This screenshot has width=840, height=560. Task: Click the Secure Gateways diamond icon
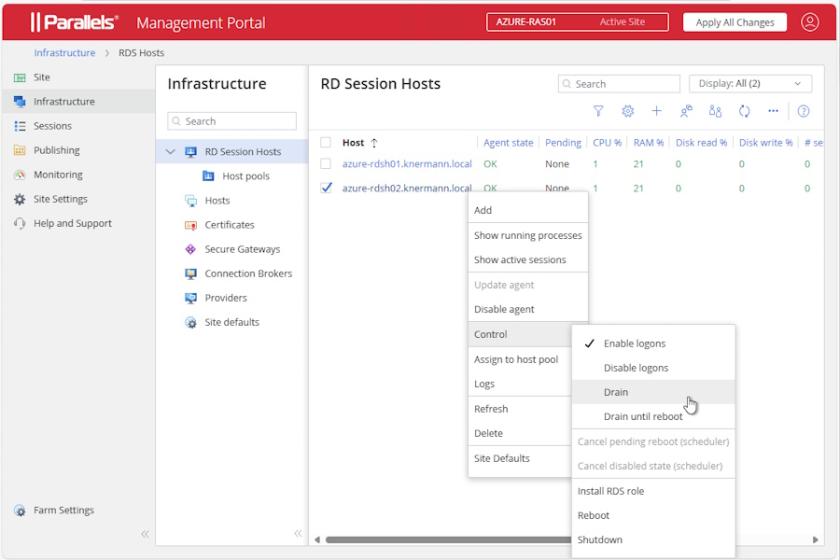click(x=191, y=249)
